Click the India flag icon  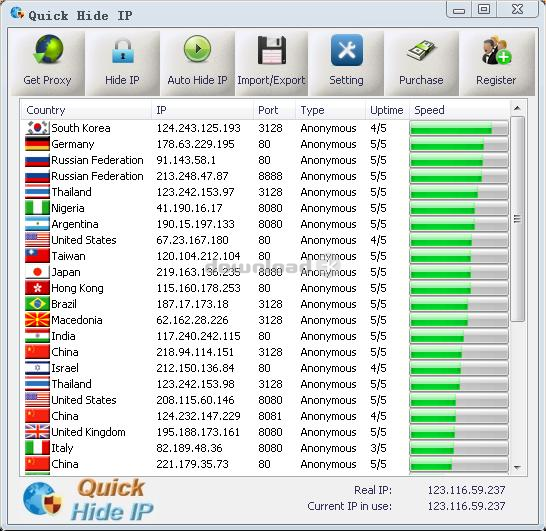coord(37,336)
